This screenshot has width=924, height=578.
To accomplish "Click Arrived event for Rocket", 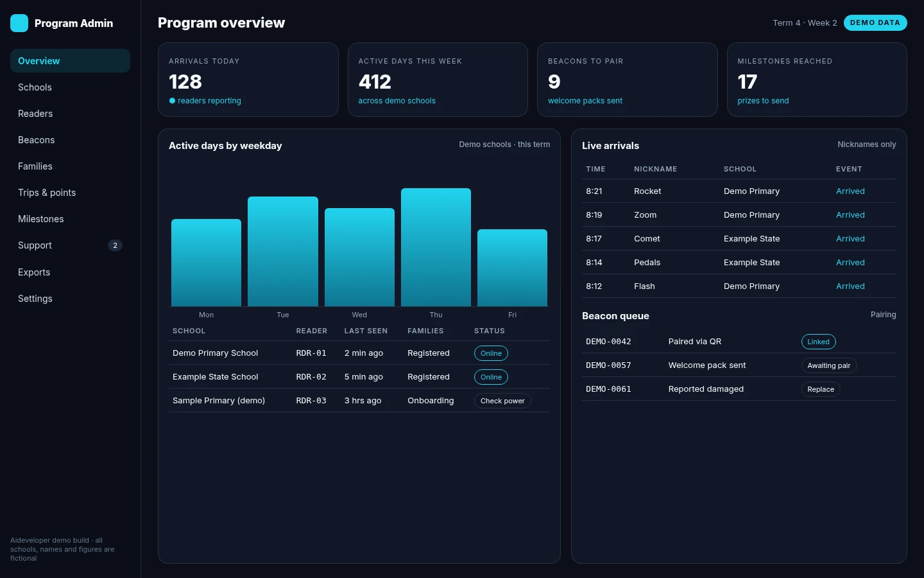I will (850, 191).
